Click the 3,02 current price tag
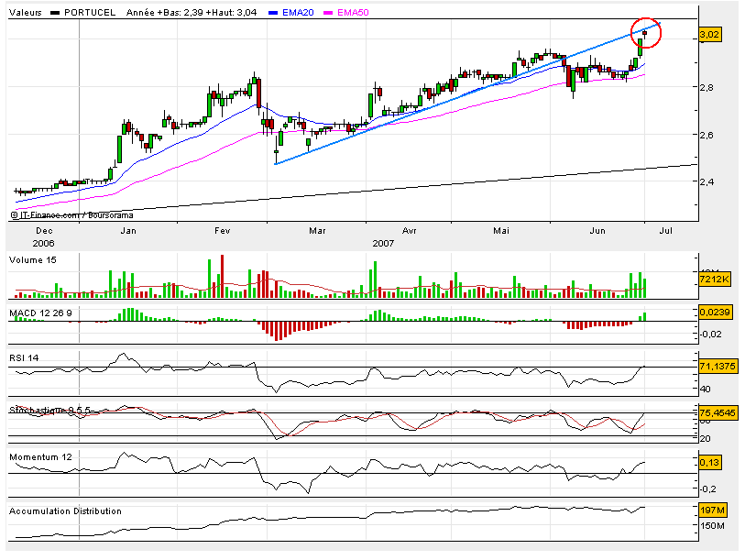 710,34
